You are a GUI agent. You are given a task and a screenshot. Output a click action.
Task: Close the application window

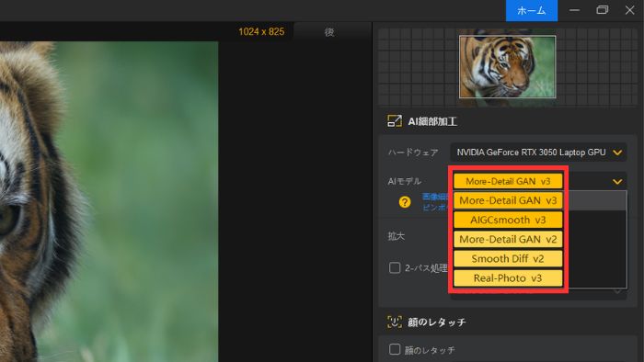pos(629,10)
